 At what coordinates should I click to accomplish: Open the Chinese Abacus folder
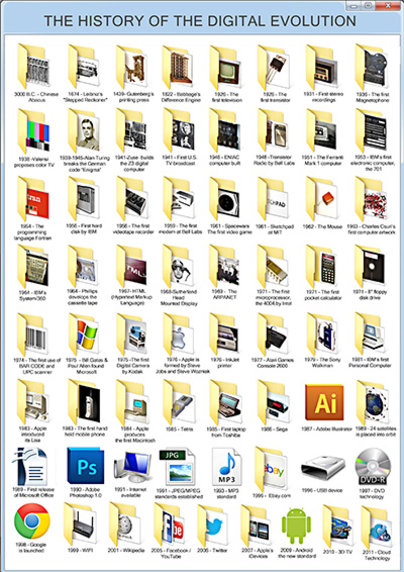34,67
